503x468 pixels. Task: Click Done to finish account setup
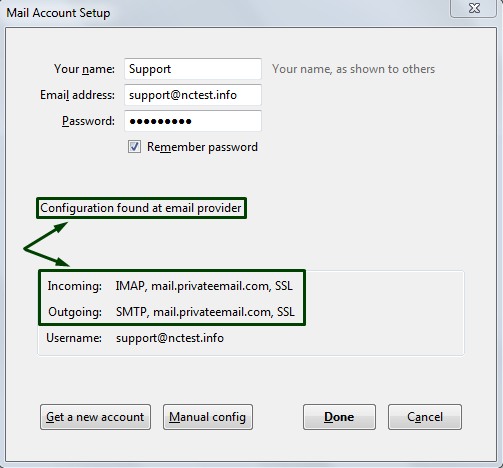point(339,417)
